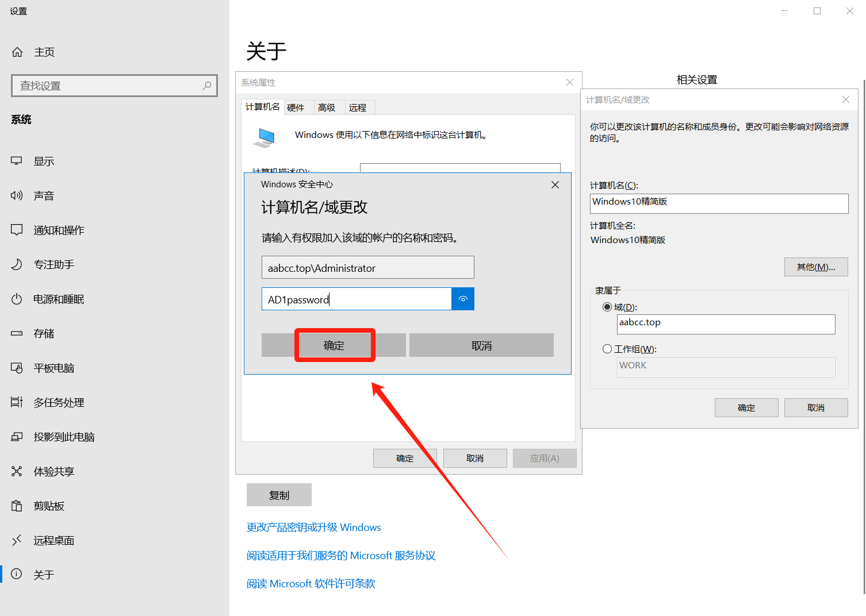This screenshot has height=616, width=866.
Task: Open Sound (声音) settings icon
Action: [17, 195]
